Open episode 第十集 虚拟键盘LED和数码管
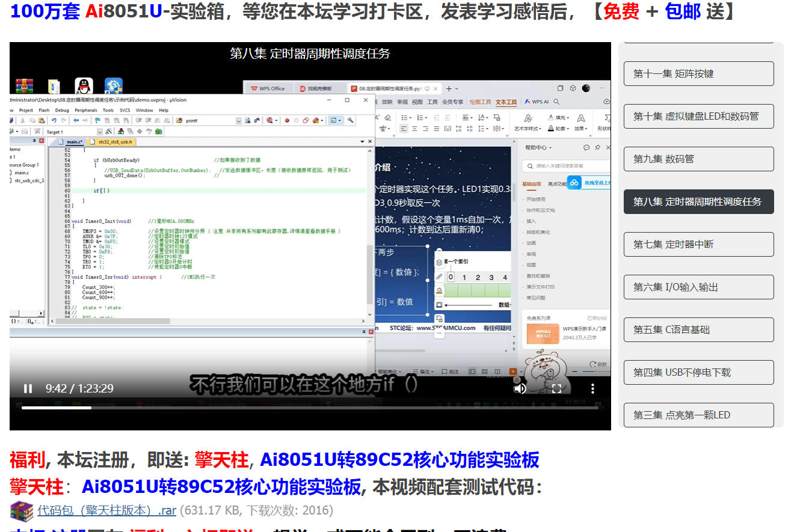The image size is (809, 532). click(698, 116)
